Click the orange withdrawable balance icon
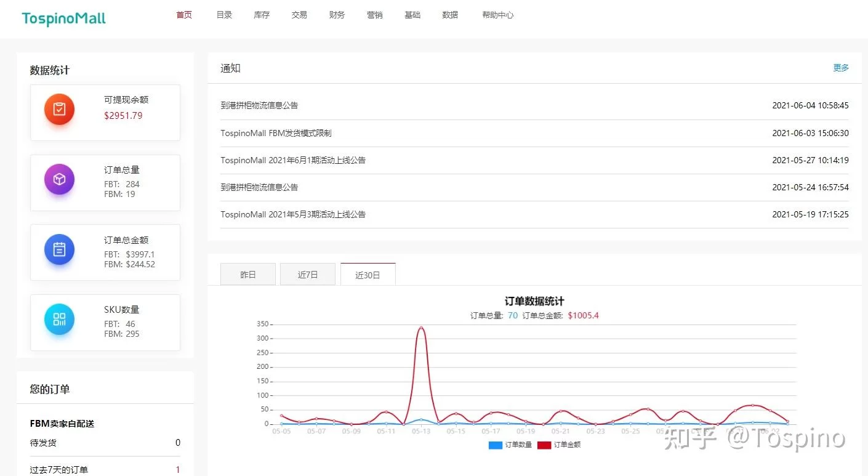 59,110
